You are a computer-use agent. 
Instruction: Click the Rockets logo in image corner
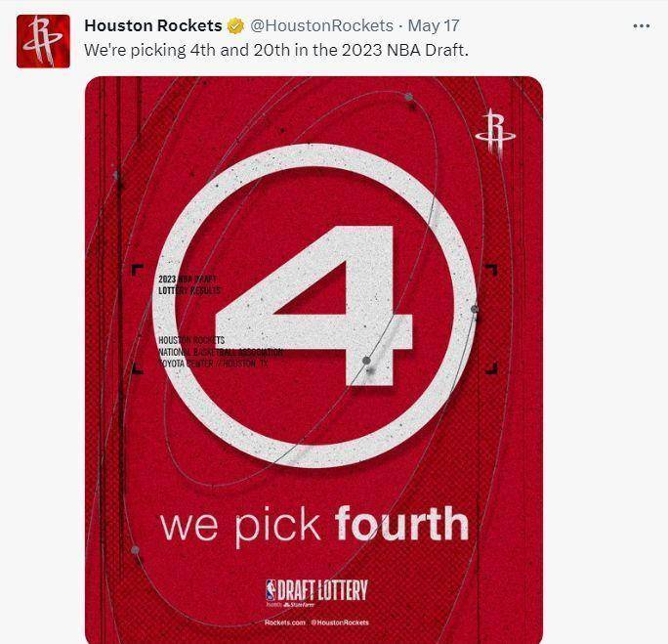pyautogui.click(x=495, y=132)
